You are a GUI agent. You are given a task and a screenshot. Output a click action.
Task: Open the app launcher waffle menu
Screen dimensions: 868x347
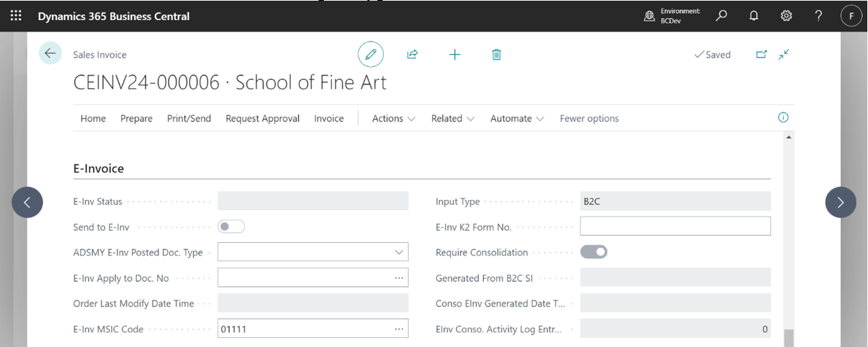tap(16, 15)
